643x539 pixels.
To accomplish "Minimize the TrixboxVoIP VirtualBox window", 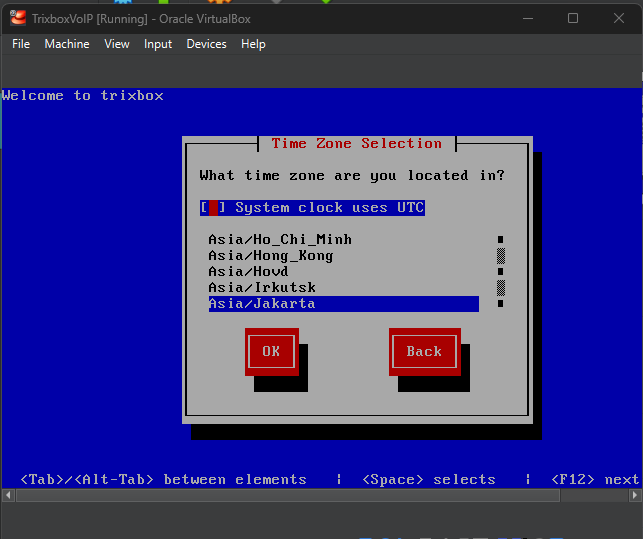I will click(x=528, y=18).
